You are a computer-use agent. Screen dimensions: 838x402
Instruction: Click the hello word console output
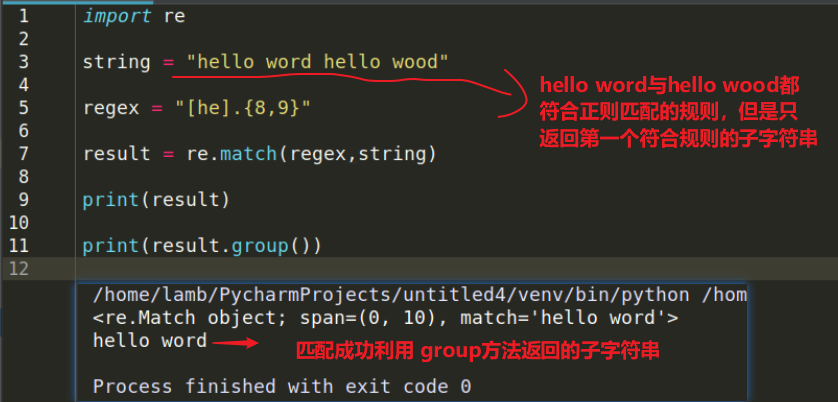pyautogui.click(x=150, y=341)
